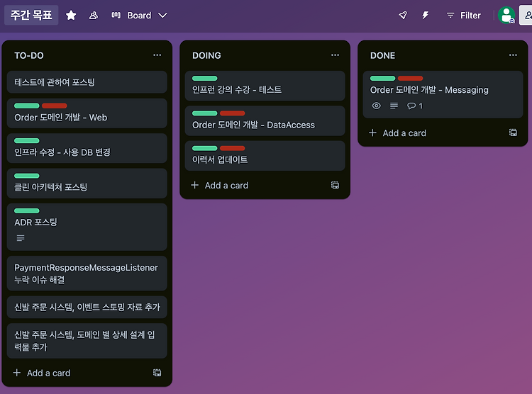This screenshot has height=394, width=532.
Task: Open workspace visibility icon
Action: (94, 16)
